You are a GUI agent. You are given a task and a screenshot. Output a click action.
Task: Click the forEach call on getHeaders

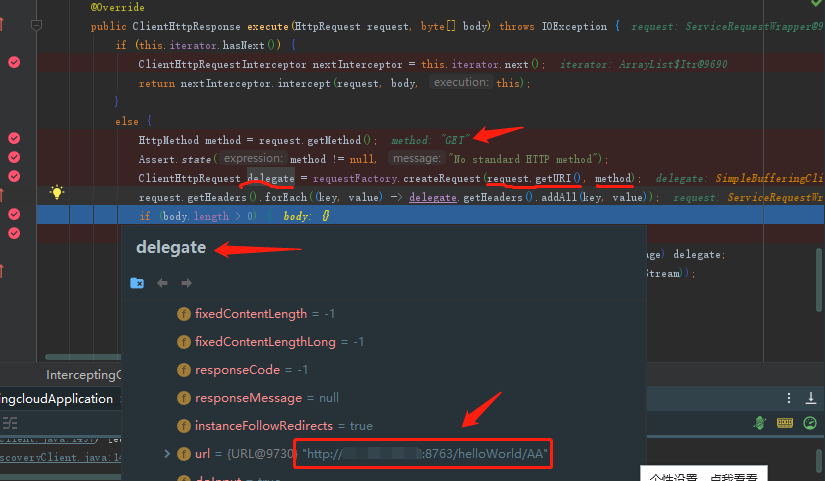coord(286,197)
